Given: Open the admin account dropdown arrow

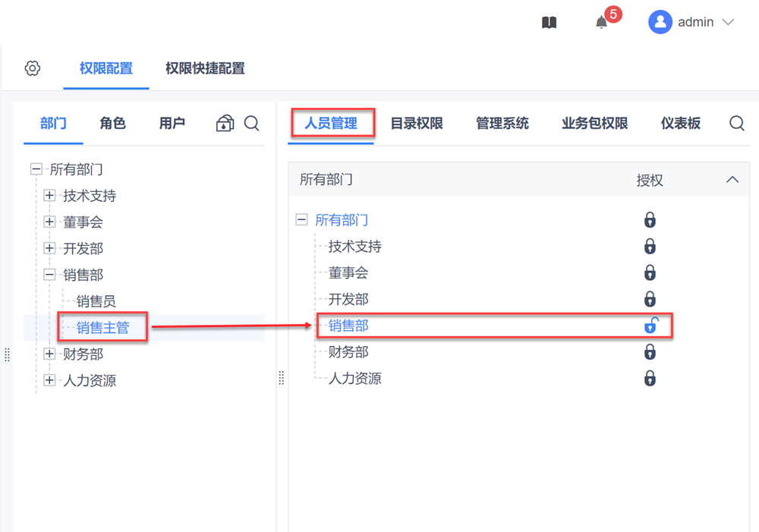Looking at the screenshot, I should pyautogui.click(x=728, y=23).
